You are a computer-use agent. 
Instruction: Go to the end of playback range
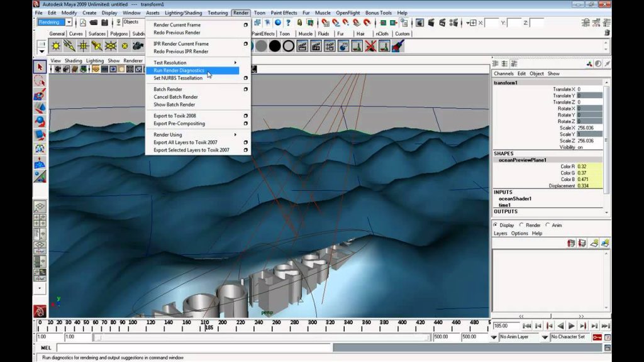coord(606,326)
